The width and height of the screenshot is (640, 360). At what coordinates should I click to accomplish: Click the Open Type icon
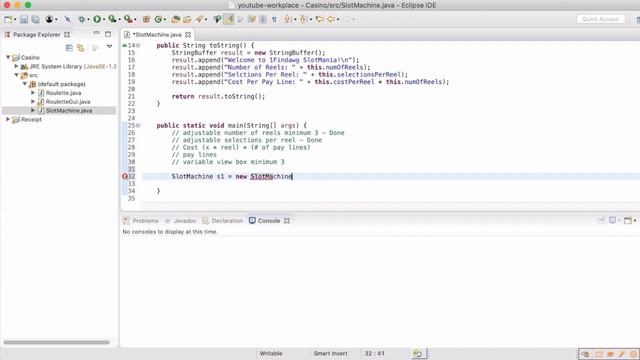(x=176, y=19)
